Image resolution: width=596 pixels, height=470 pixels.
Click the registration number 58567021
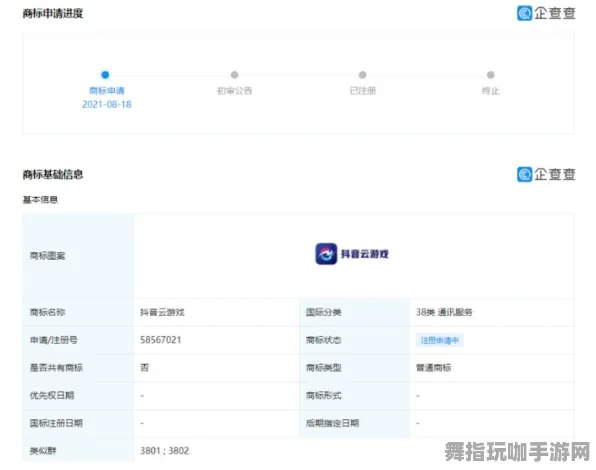[x=160, y=340]
